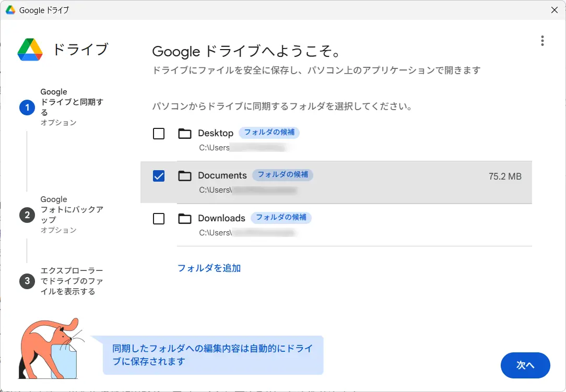Enable the Downloads folder checkbox

[x=159, y=219]
